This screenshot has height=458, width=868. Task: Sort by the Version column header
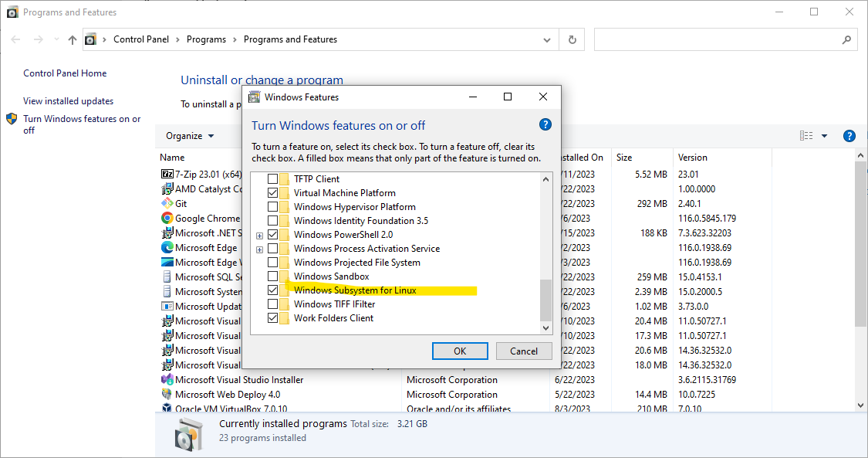point(722,158)
